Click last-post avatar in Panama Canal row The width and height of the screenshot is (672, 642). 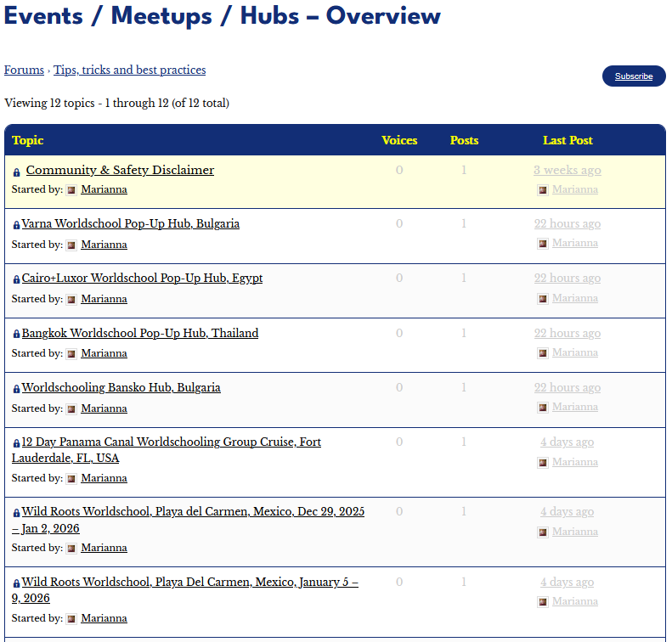543,463
